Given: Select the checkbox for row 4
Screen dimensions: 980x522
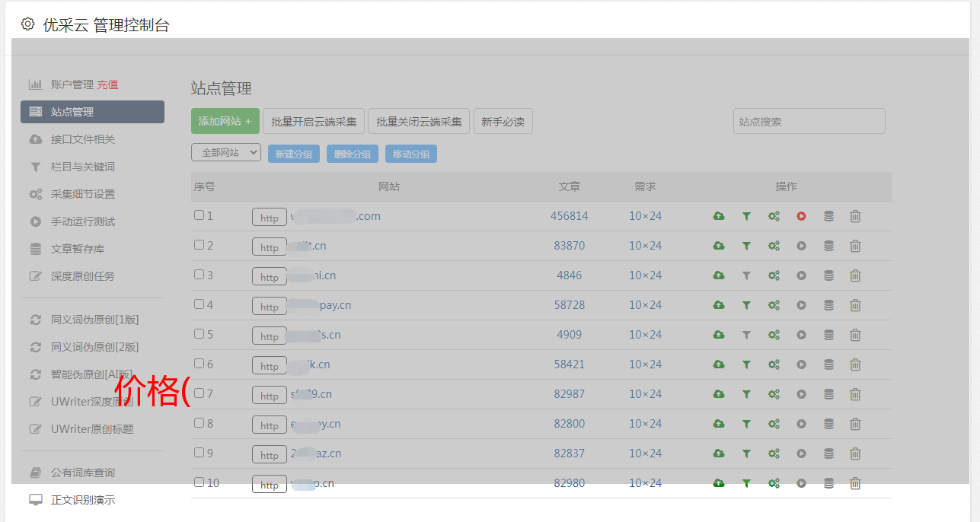Looking at the screenshot, I should [x=199, y=304].
